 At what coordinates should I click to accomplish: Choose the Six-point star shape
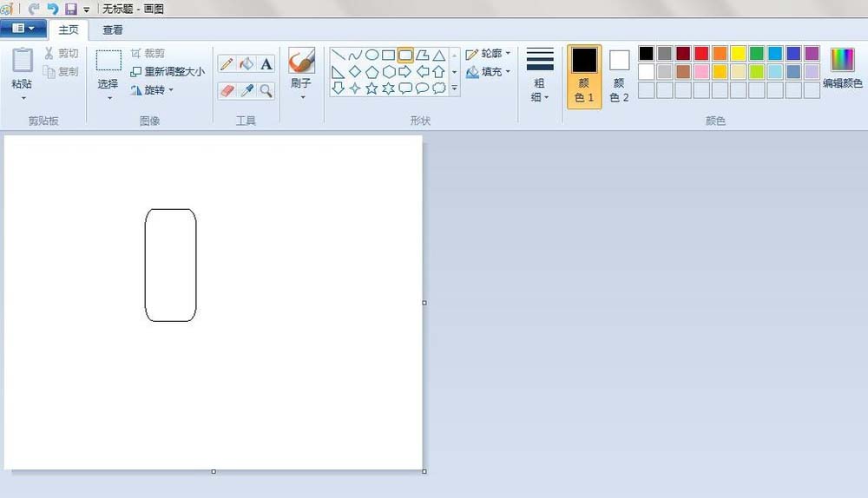click(389, 88)
